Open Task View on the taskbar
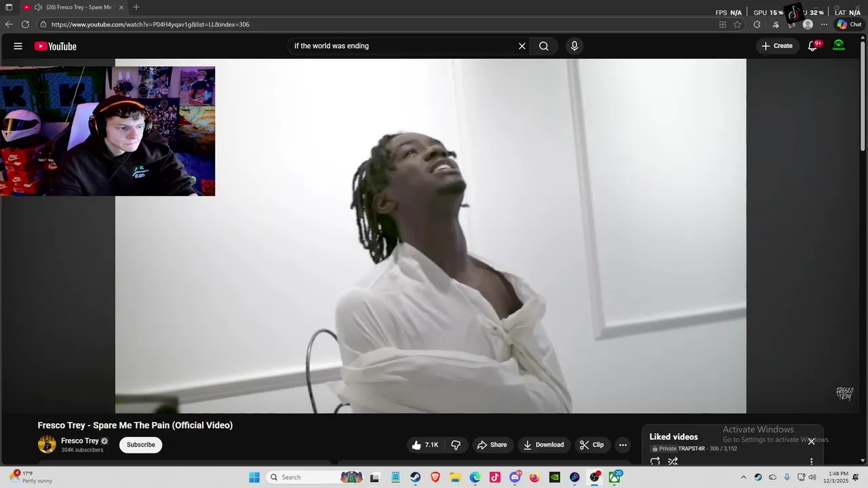Viewport: 868px width, 488px height. pyautogui.click(x=374, y=477)
